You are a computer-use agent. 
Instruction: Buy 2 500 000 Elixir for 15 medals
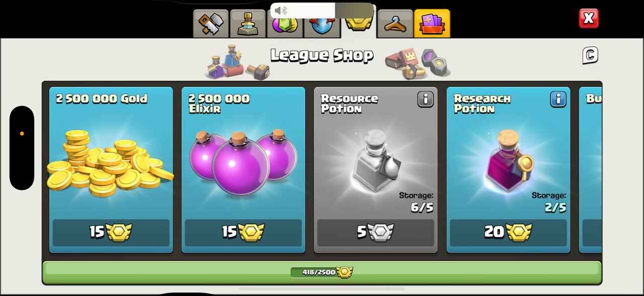(x=244, y=232)
